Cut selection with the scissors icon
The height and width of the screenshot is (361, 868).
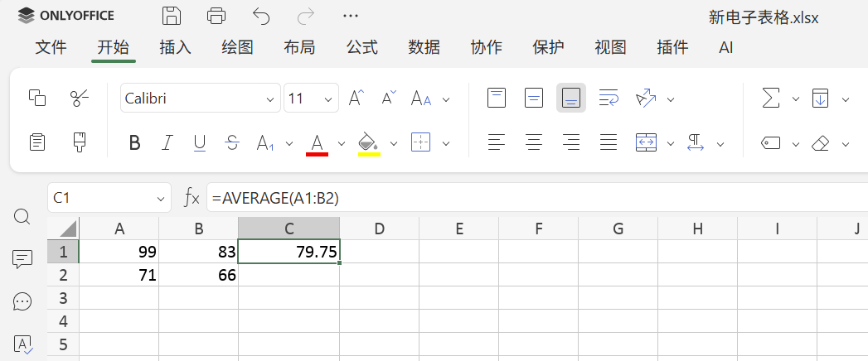click(x=80, y=98)
